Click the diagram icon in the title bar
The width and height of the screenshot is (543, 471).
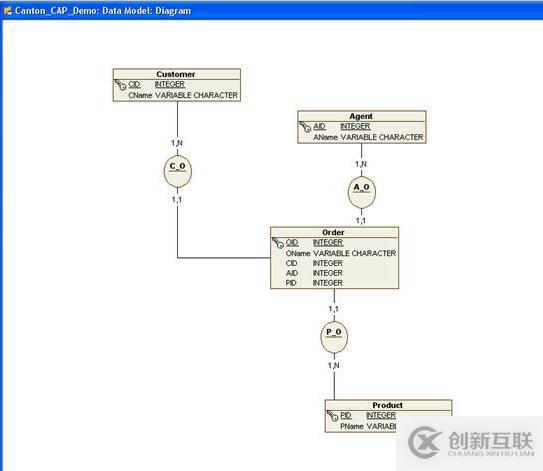8,11
